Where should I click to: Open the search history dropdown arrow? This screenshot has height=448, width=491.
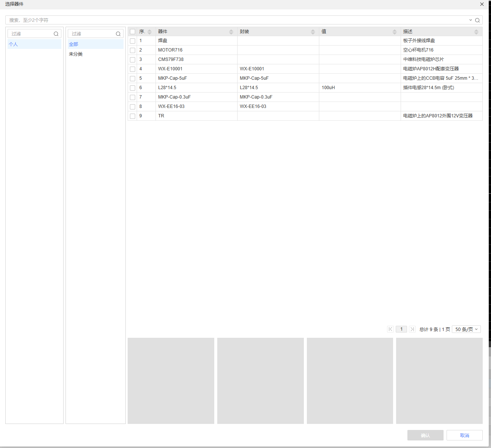(x=470, y=20)
